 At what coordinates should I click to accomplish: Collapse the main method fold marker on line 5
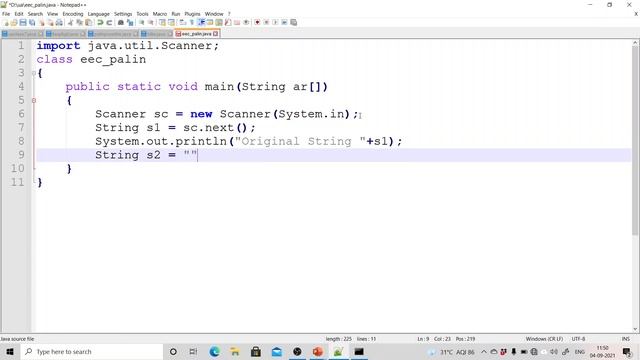(x=34, y=100)
